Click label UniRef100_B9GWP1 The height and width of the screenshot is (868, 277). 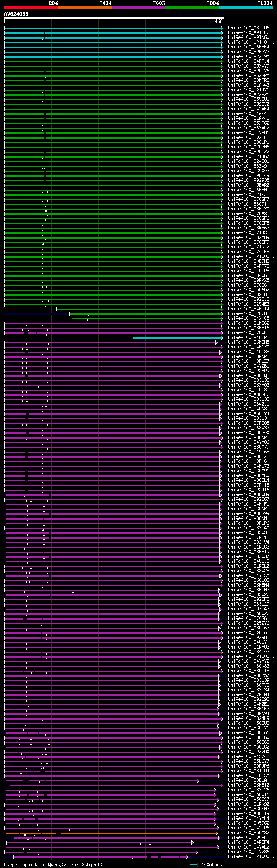pos(248,142)
